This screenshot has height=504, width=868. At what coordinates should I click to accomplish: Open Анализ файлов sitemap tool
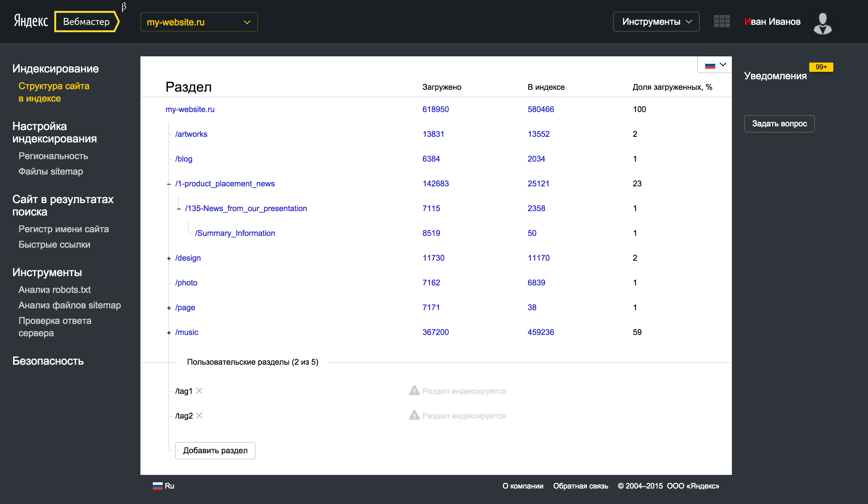(70, 305)
